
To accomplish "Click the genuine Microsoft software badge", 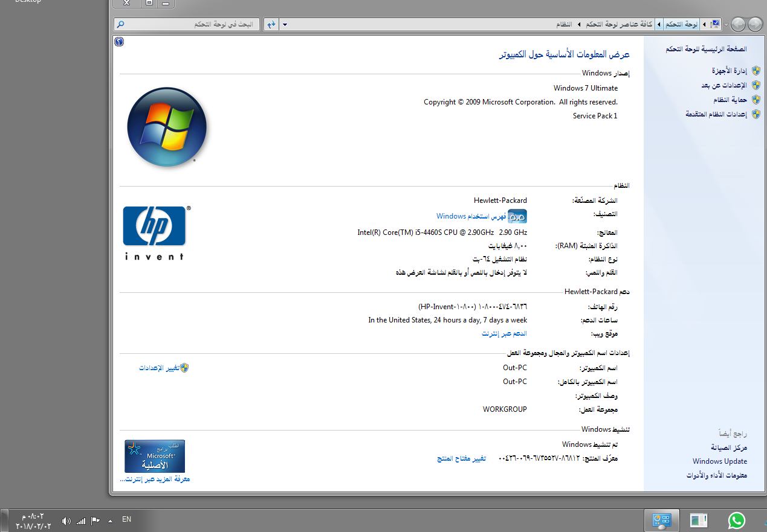I will (x=155, y=456).
